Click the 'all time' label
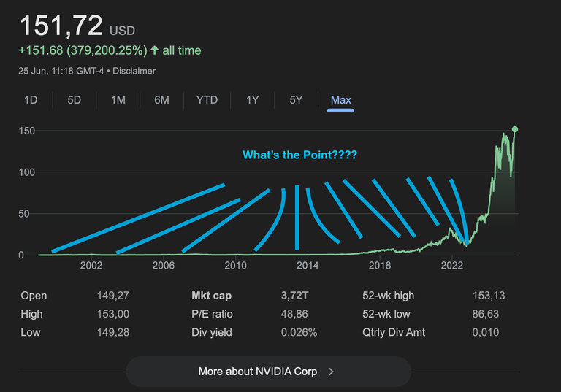Screen dimensions: 561x392 (x=182, y=50)
